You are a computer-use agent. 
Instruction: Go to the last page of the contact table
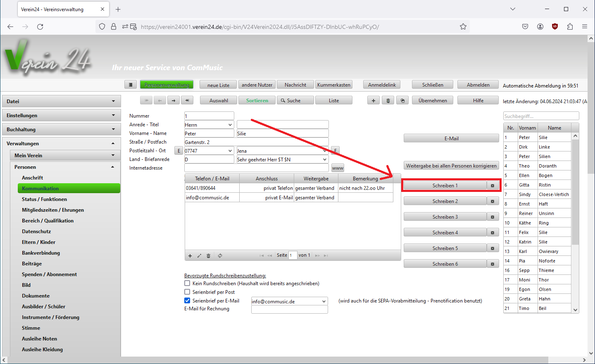[326, 255]
